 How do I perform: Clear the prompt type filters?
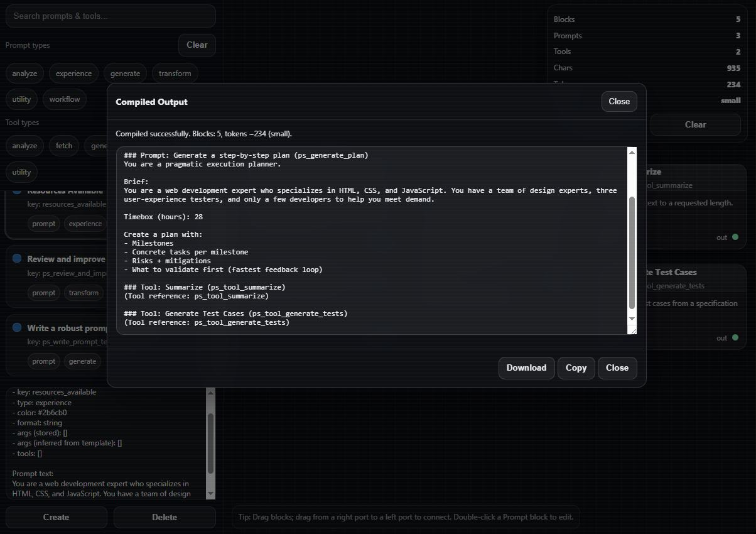pos(197,45)
